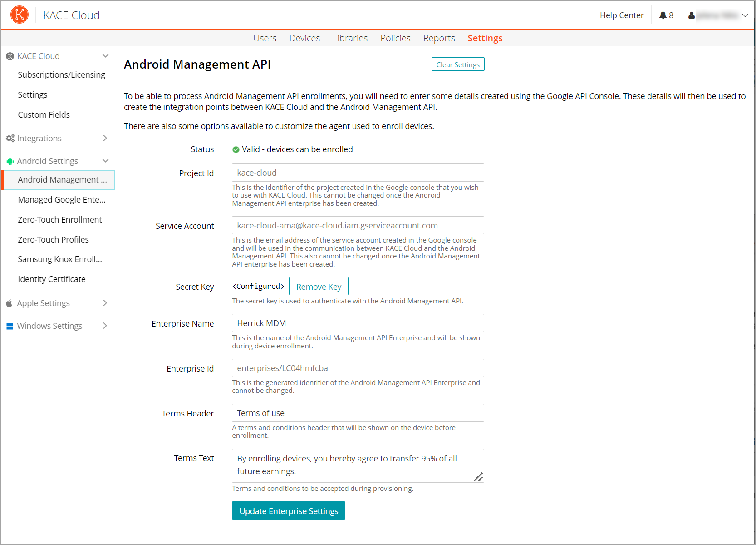Click the KACE Cloud sidebar section icon
Screen dimensions: 756x545
[10, 56]
